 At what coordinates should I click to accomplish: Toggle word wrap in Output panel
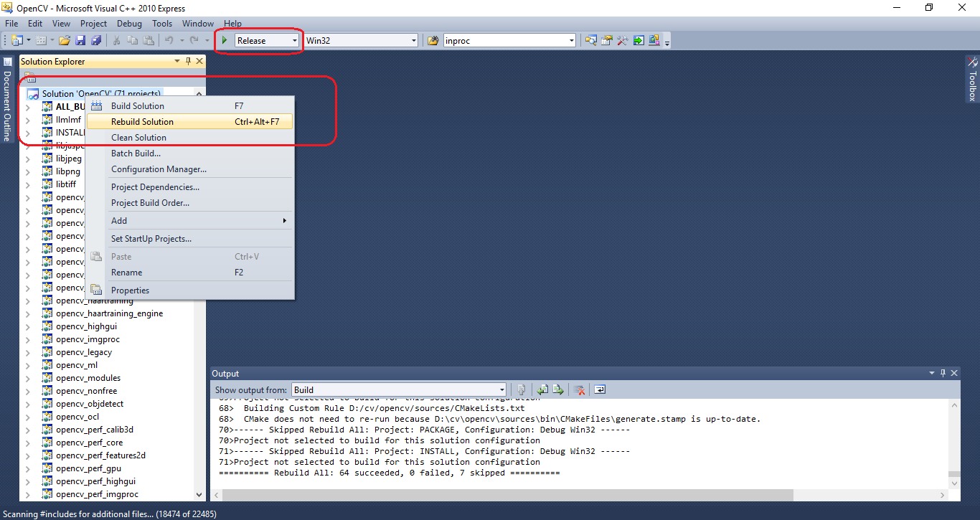(x=600, y=389)
